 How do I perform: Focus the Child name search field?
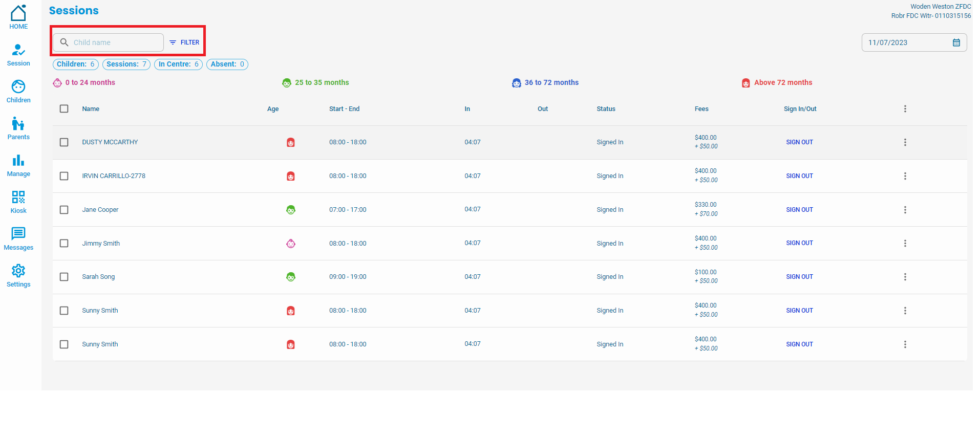click(x=109, y=42)
